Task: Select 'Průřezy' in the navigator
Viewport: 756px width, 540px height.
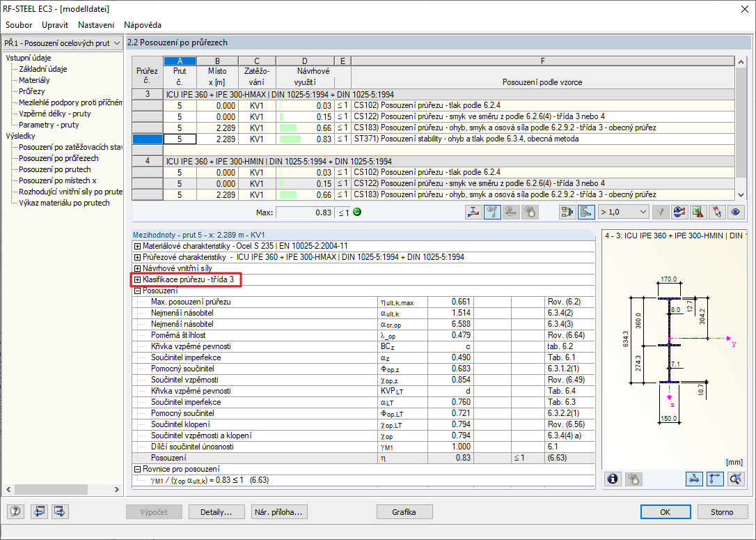Action: (32, 91)
